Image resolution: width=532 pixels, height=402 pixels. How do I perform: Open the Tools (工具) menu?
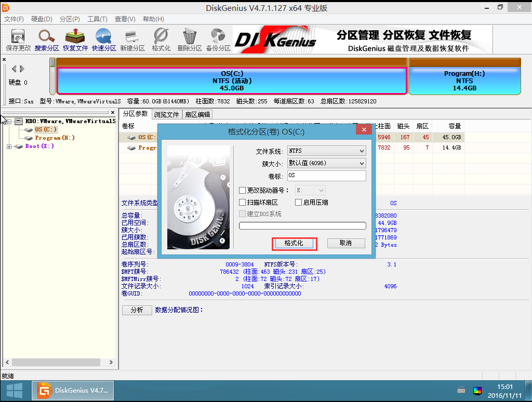[97, 19]
